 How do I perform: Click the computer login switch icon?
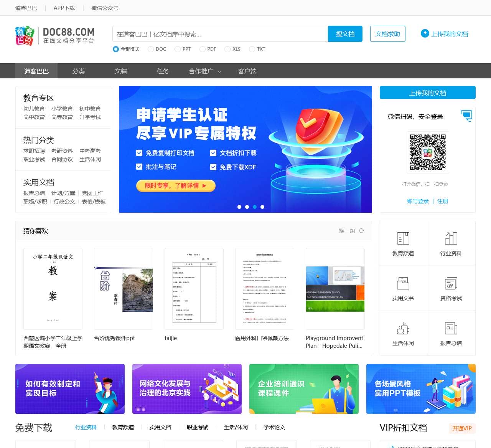(467, 116)
